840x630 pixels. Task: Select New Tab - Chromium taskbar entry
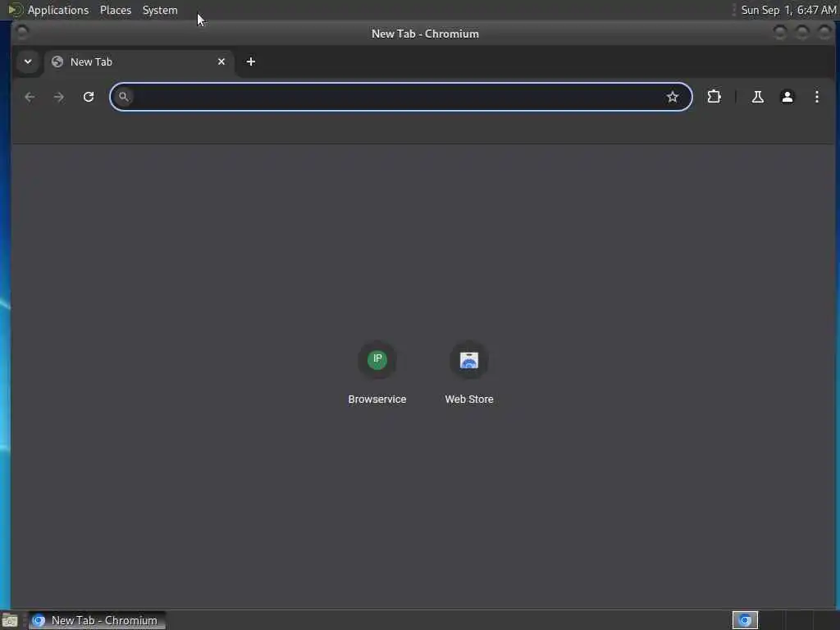pyautogui.click(x=97, y=620)
